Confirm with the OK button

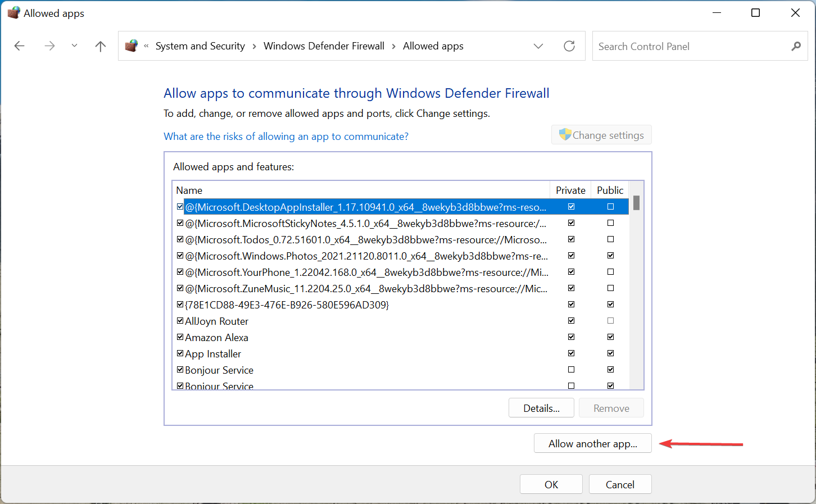551,484
